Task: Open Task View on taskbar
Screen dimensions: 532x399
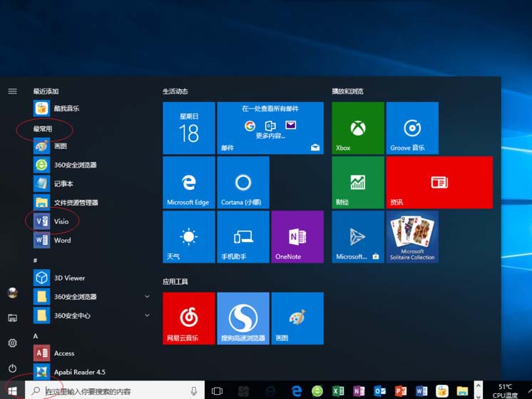Action: (x=217, y=391)
